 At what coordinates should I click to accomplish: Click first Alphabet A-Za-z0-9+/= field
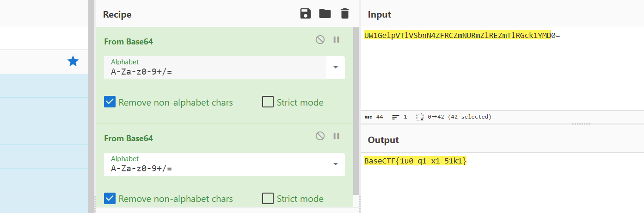(x=215, y=71)
